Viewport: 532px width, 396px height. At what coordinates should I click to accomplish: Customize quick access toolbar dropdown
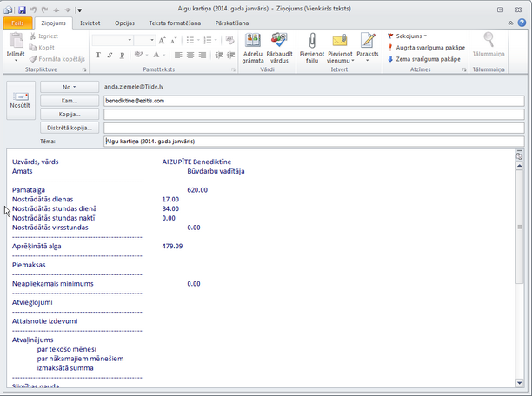[80, 10]
